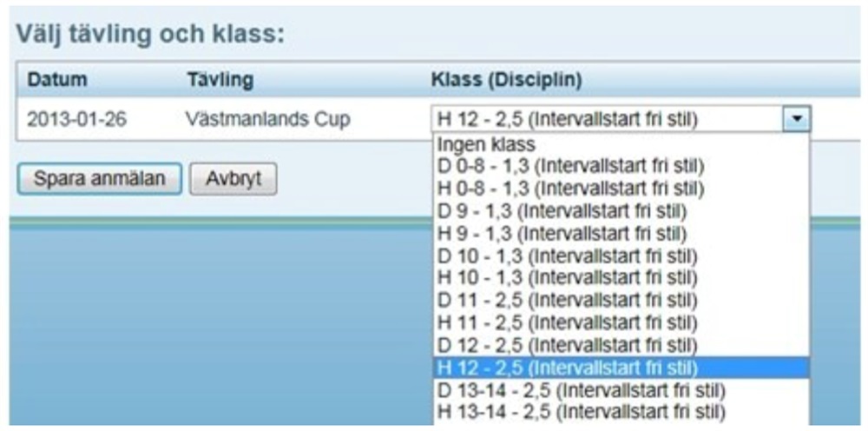Click highlighted H 12 - 2,5 option
The width and height of the screenshot is (868, 431).
coord(621,368)
